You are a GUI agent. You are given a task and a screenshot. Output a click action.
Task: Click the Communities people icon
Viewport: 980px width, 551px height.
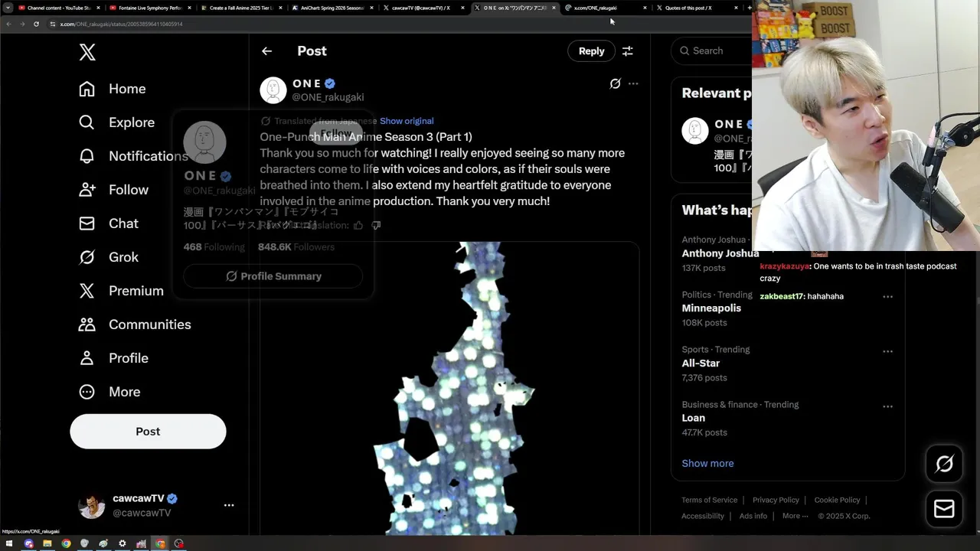(x=87, y=324)
